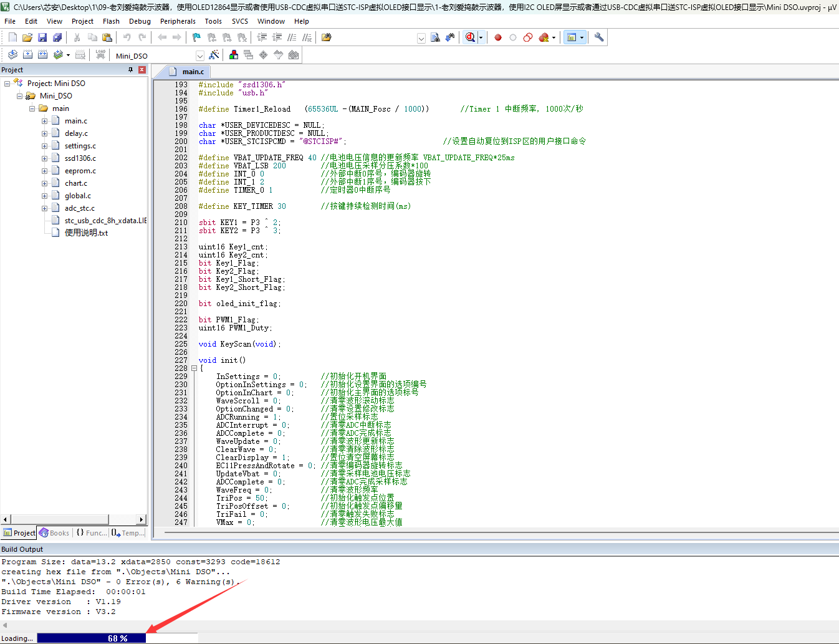Click the Manage Project Items icon
This screenshot has height=644, width=839.
pos(234,55)
